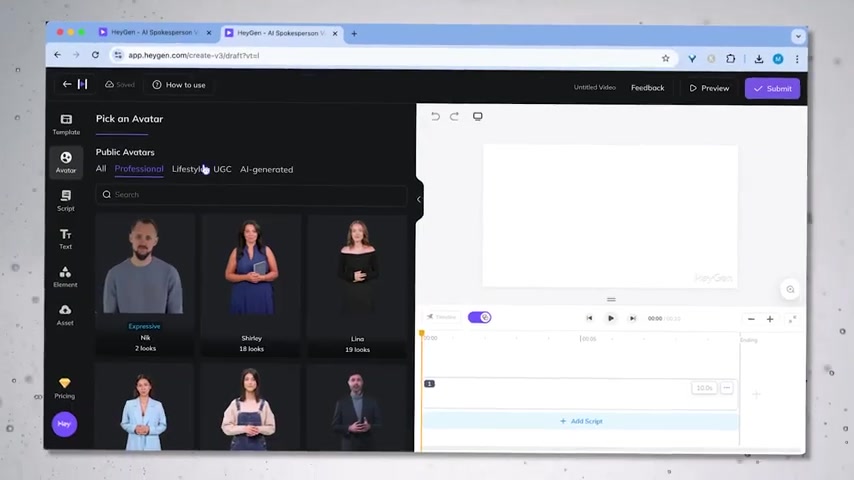This screenshot has width=854, height=480.
Task: Open the Asset panel in sidebar
Action: 65,314
